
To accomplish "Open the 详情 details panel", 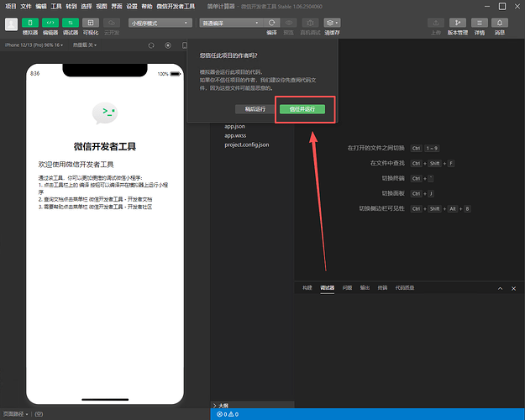I will point(480,23).
